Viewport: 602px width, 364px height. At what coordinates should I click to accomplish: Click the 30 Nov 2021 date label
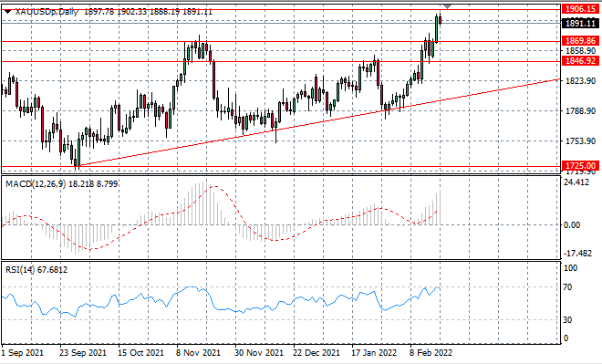(259, 352)
